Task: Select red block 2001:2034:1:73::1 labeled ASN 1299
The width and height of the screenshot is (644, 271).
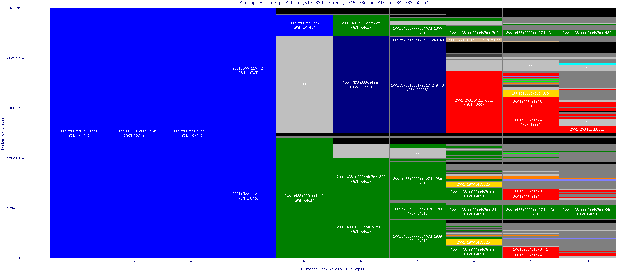Action: (x=531, y=104)
